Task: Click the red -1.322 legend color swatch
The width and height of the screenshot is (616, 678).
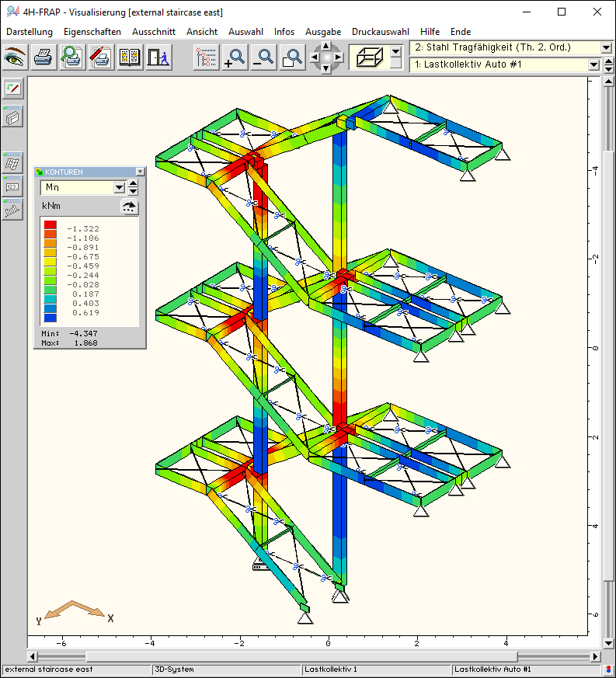Action: point(50,225)
